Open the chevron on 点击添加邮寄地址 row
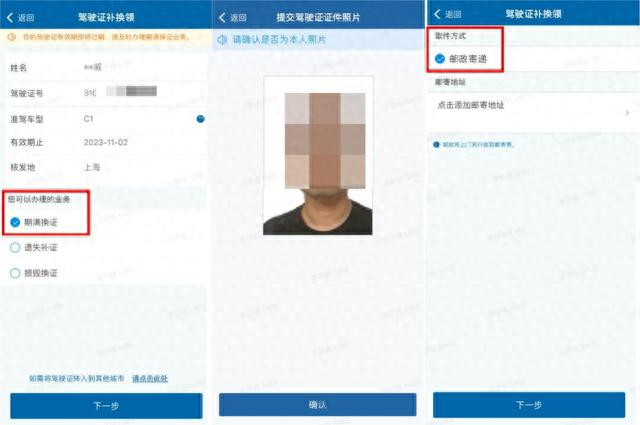The image size is (640, 425). click(x=627, y=112)
